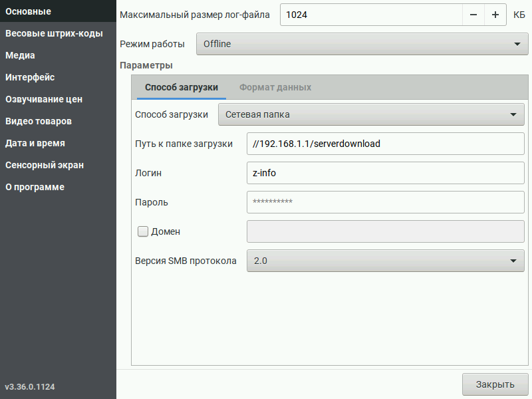Viewport: 532px width, 399px height.
Task: Edit the Путь к папке загрузки field
Action: [x=386, y=144]
